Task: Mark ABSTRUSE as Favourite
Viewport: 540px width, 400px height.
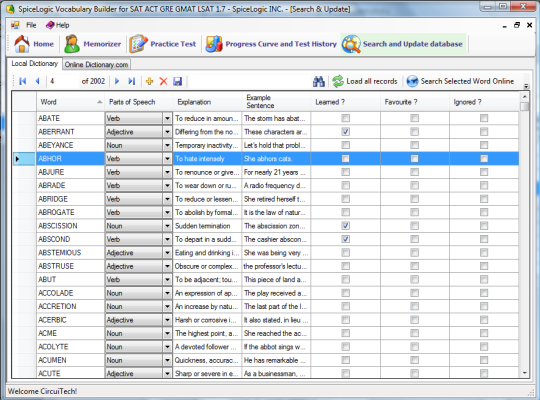Action: [x=414, y=266]
